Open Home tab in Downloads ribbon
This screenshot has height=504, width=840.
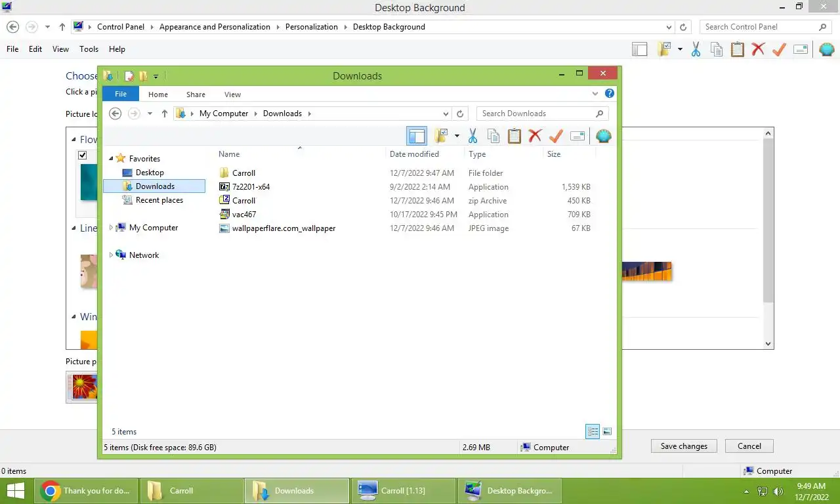158,94
